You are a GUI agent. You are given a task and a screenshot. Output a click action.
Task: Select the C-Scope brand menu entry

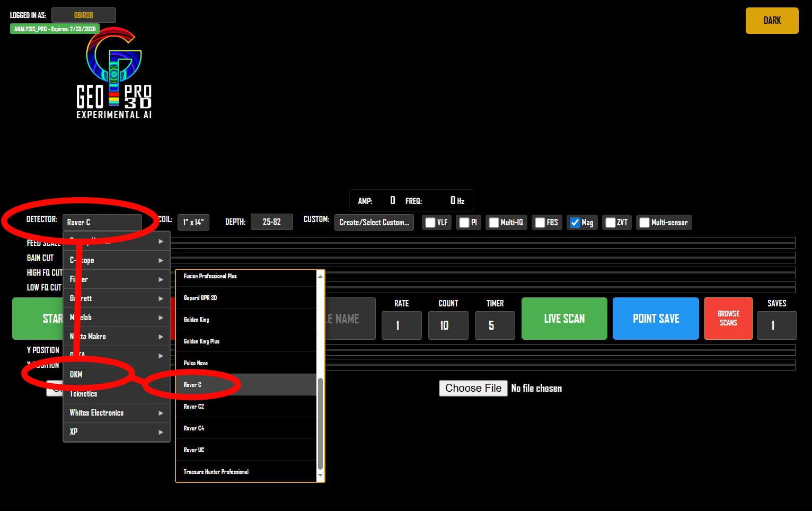117,260
